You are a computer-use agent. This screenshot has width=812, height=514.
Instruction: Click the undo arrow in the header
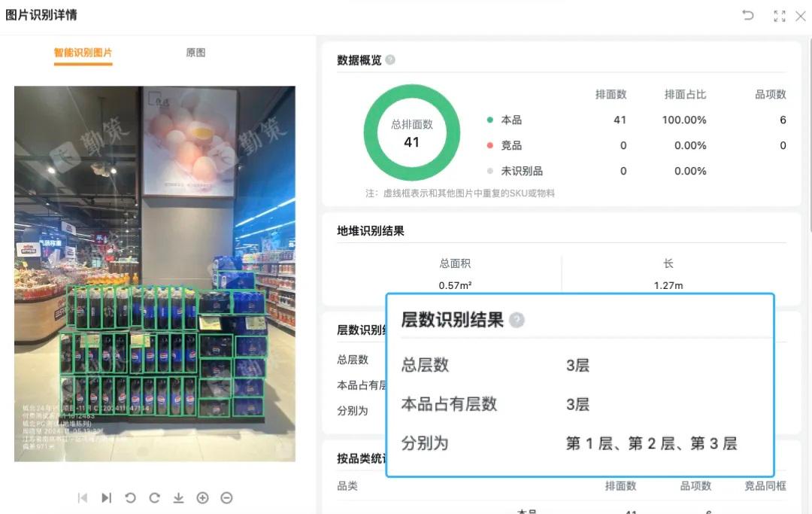pyautogui.click(x=748, y=16)
